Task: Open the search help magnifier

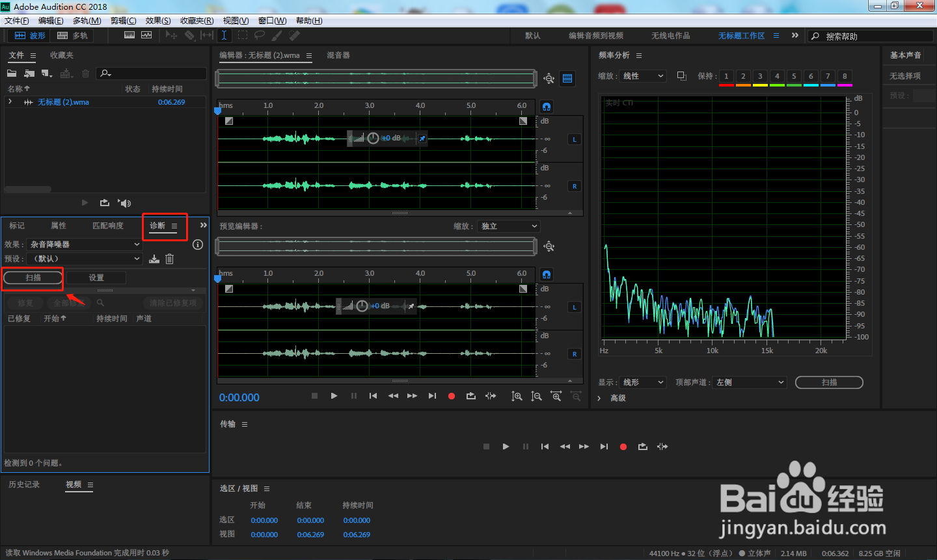Action: pyautogui.click(x=815, y=36)
